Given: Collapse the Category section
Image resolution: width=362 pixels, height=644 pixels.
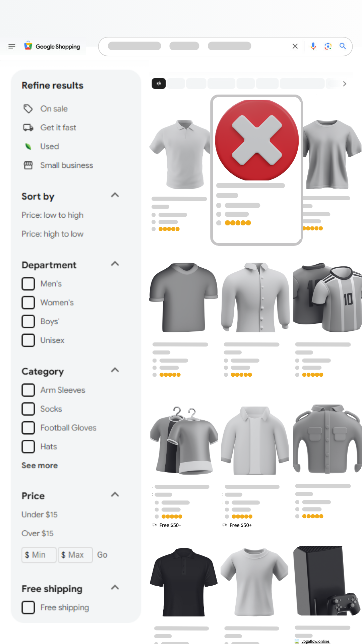Looking at the screenshot, I should [x=115, y=370].
